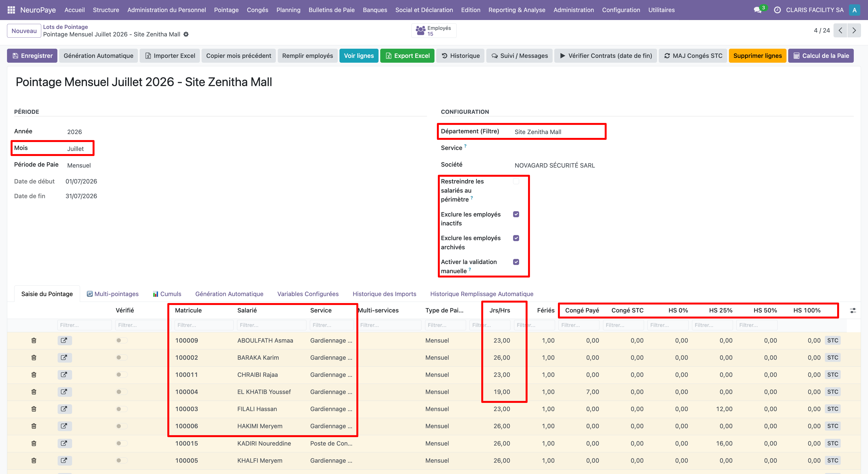This screenshot has width=868, height=474.
Task: Open EL KHATIB Youssef external link icon
Action: pyautogui.click(x=64, y=392)
